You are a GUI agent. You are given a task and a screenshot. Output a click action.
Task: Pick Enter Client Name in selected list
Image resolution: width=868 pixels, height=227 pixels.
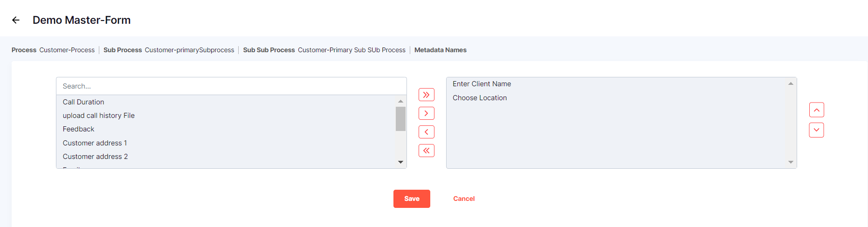(x=482, y=84)
